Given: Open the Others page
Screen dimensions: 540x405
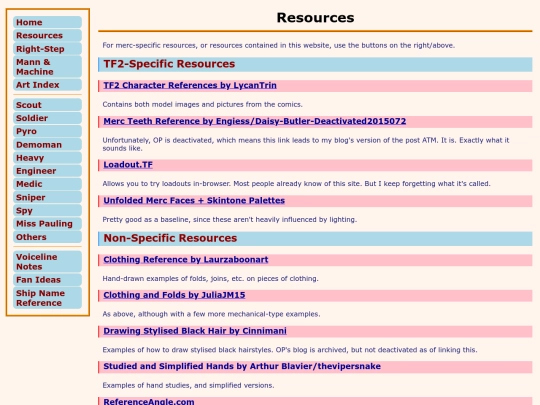Looking at the screenshot, I should coord(48,237).
